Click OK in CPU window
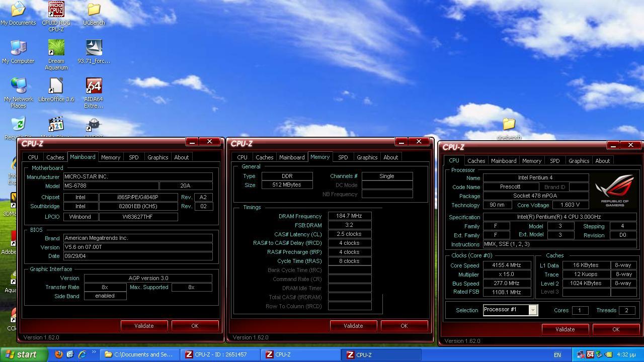Viewport: 644px width, 362px height. tap(616, 329)
